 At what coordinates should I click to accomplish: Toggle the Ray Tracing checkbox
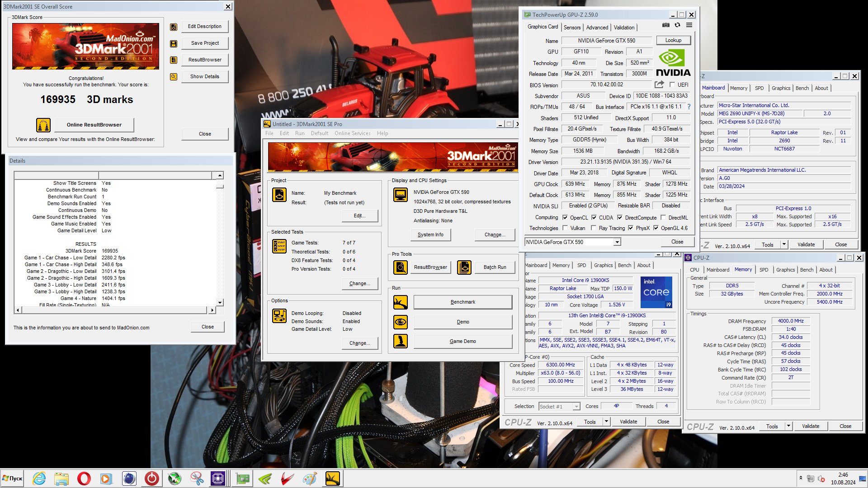594,228
